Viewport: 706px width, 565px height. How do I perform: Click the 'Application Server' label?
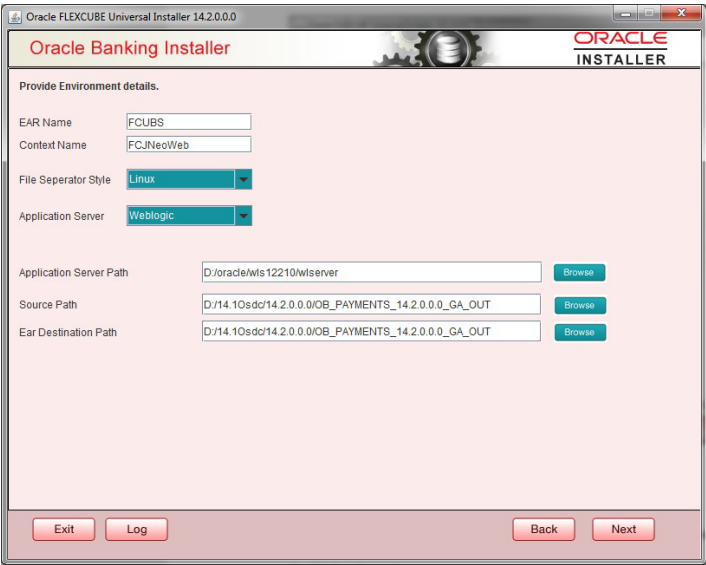coord(61,216)
